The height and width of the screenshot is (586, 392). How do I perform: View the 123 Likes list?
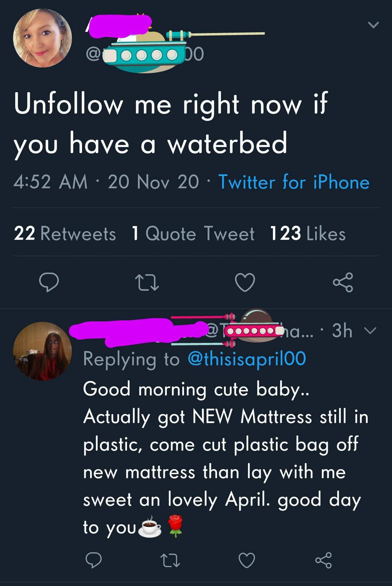[308, 233]
